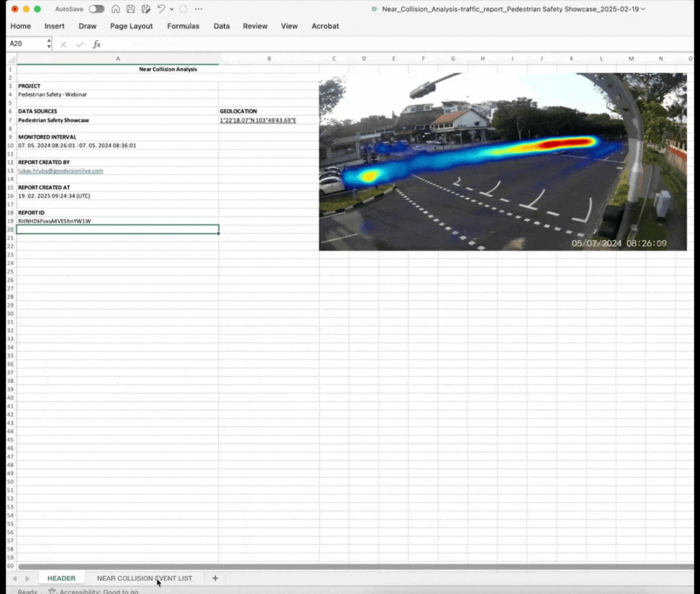Click the horizontal scrollbar above the sheet tabs
The height and width of the screenshot is (594, 700).
[350, 566]
